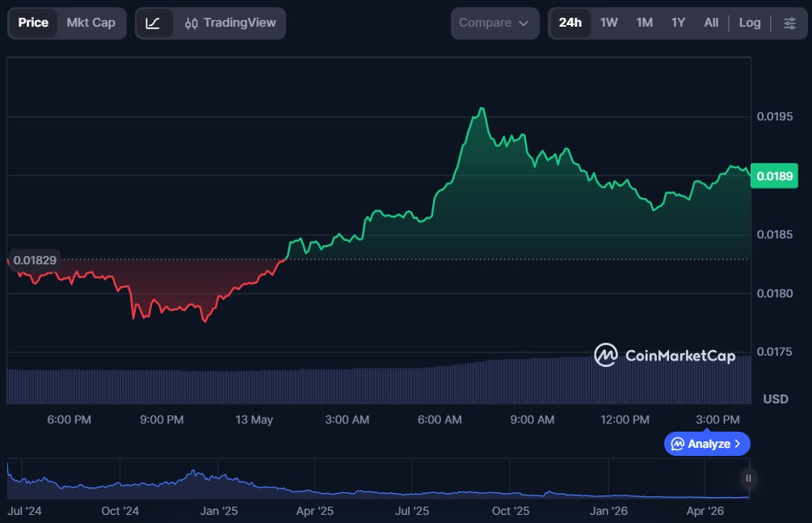Viewport: 812px width, 523px height.
Task: Select the line chart view icon
Action: click(x=154, y=23)
